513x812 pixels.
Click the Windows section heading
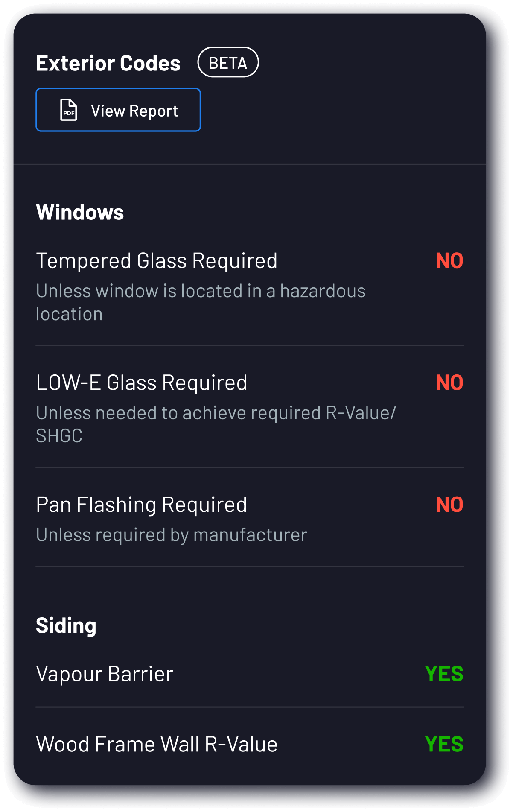pyautogui.click(x=80, y=212)
